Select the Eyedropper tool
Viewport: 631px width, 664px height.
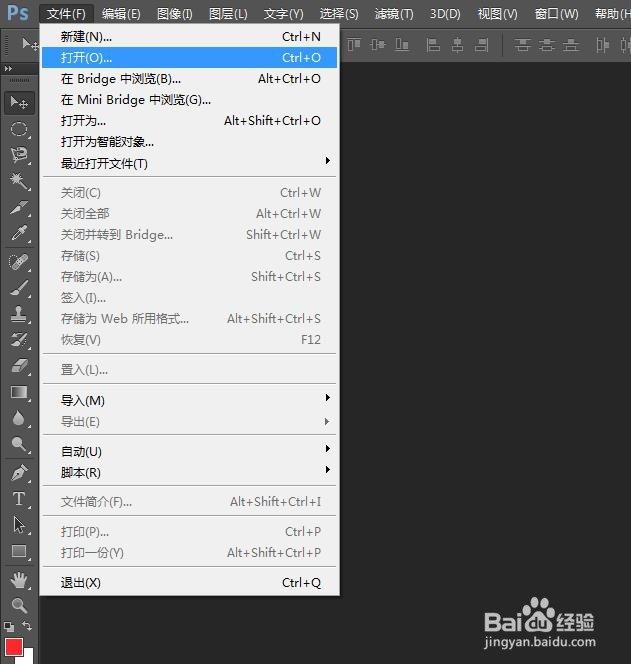coord(19,233)
